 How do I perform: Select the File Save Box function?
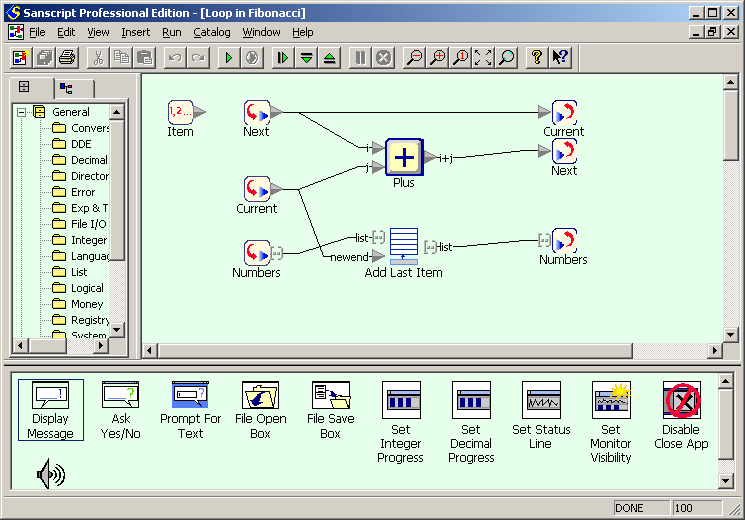point(331,410)
